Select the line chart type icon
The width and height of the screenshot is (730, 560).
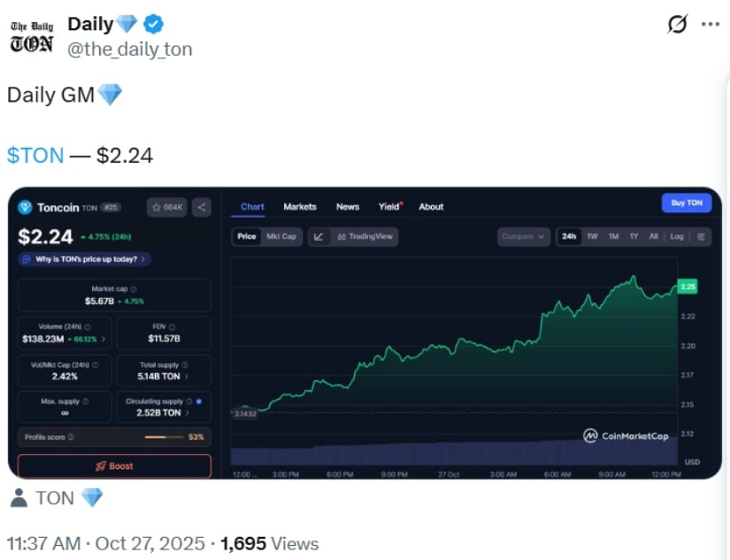click(319, 236)
